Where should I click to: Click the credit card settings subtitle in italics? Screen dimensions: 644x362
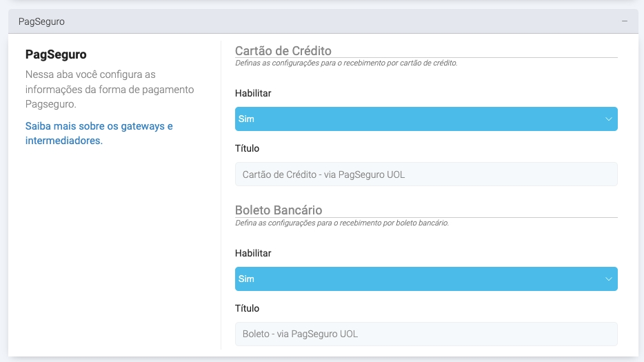[x=346, y=63]
